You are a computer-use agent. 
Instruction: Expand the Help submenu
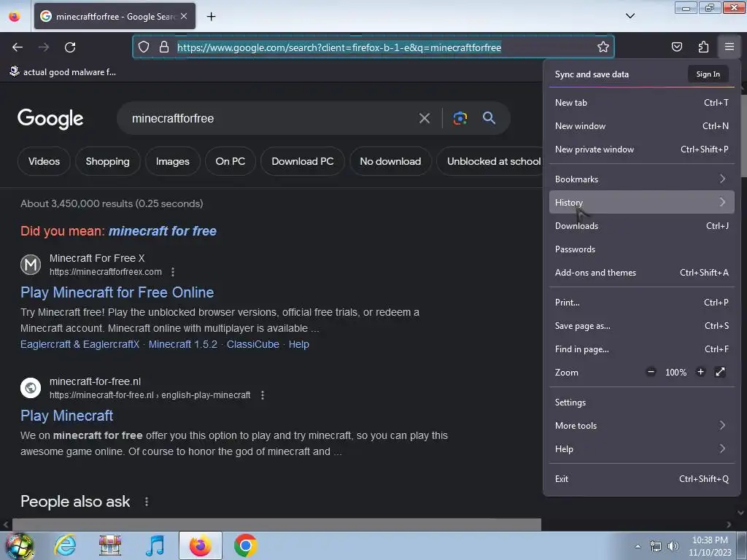pyautogui.click(x=641, y=449)
